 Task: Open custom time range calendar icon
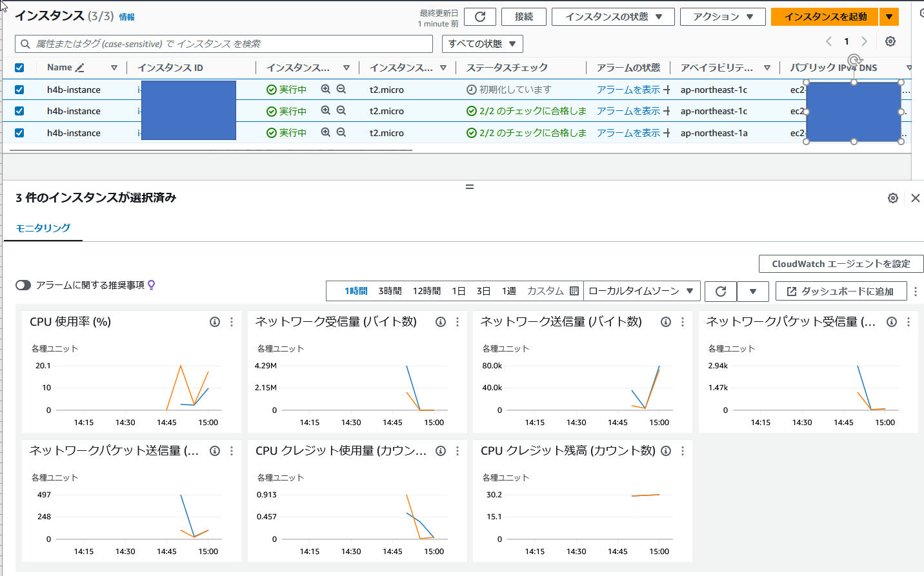pos(574,291)
